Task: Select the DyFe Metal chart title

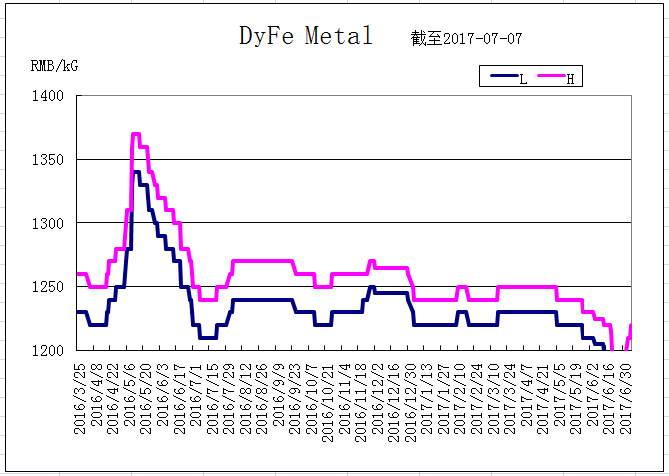Action: 305,36
